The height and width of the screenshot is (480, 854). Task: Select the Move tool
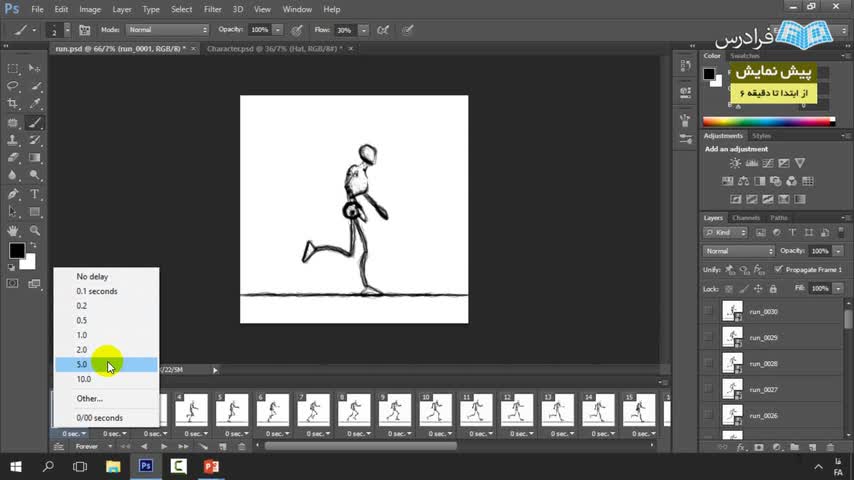[x=34, y=69]
